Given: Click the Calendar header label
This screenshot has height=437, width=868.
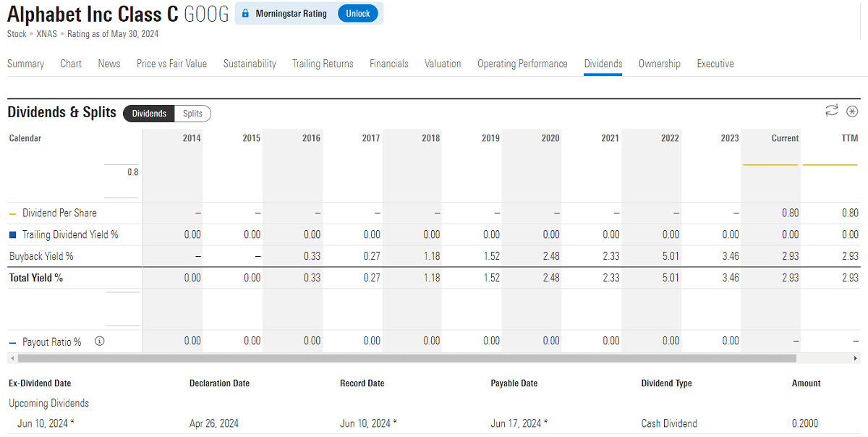Looking at the screenshot, I should [x=25, y=138].
